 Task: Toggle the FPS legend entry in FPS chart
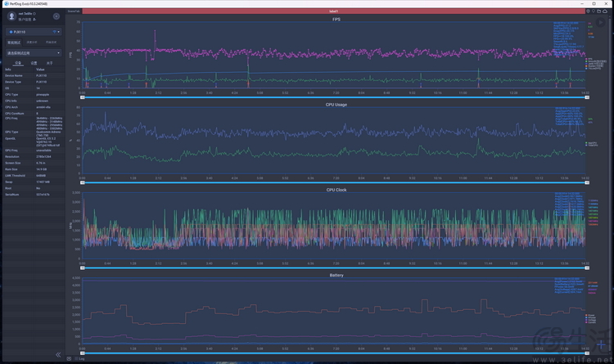(x=589, y=59)
